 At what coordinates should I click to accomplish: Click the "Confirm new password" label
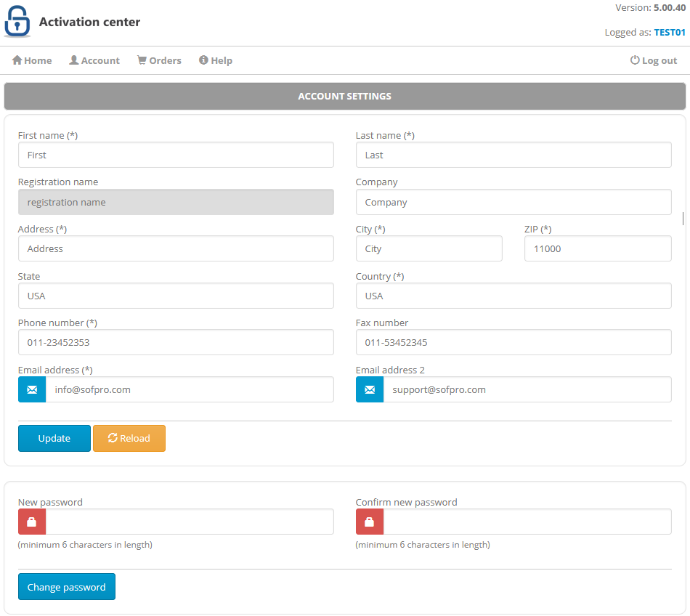[x=407, y=503]
